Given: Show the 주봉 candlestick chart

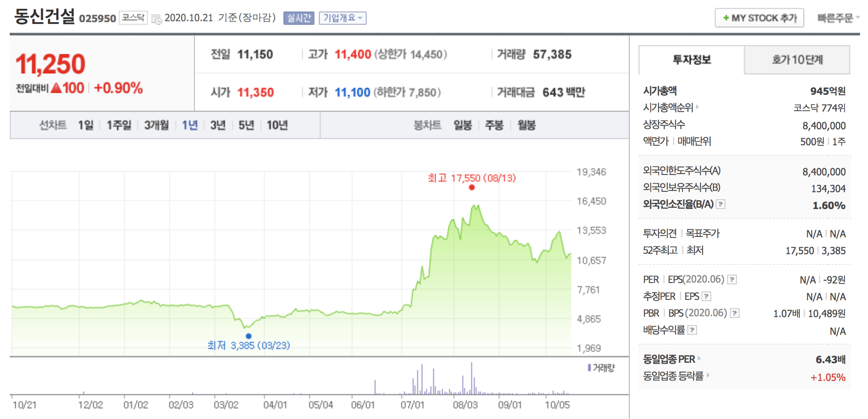Looking at the screenshot, I should pos(494,125).
